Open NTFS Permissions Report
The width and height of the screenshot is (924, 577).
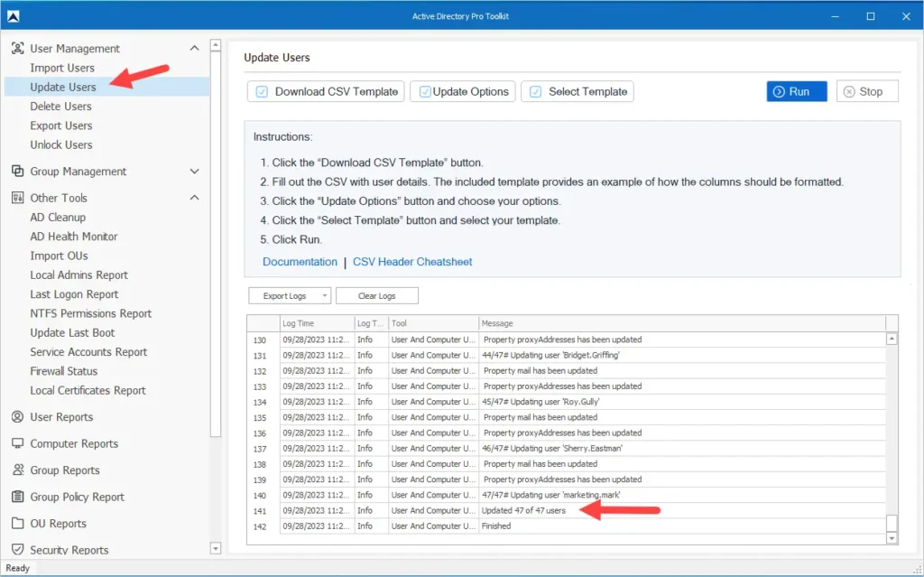coord(91,313)
